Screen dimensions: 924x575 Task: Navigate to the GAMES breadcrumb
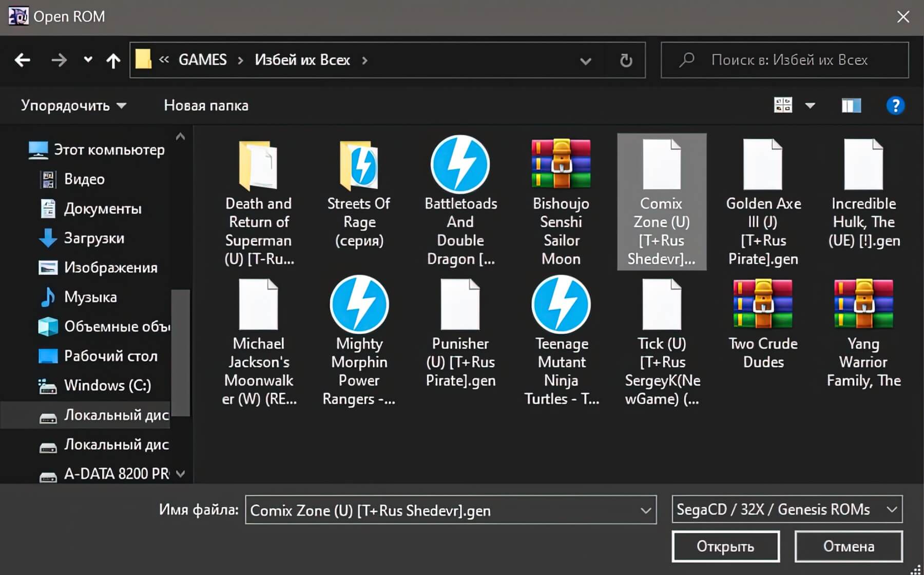click(202, 60)
